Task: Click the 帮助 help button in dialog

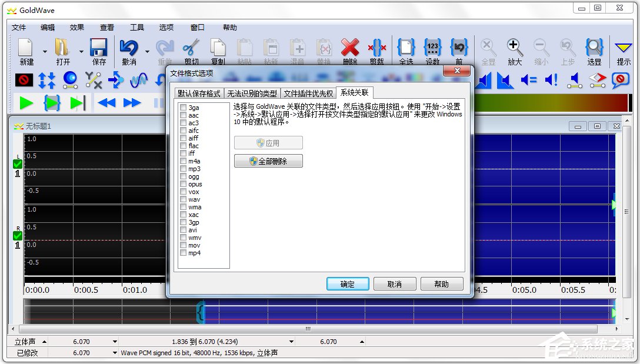Action: tap(442, 284)
